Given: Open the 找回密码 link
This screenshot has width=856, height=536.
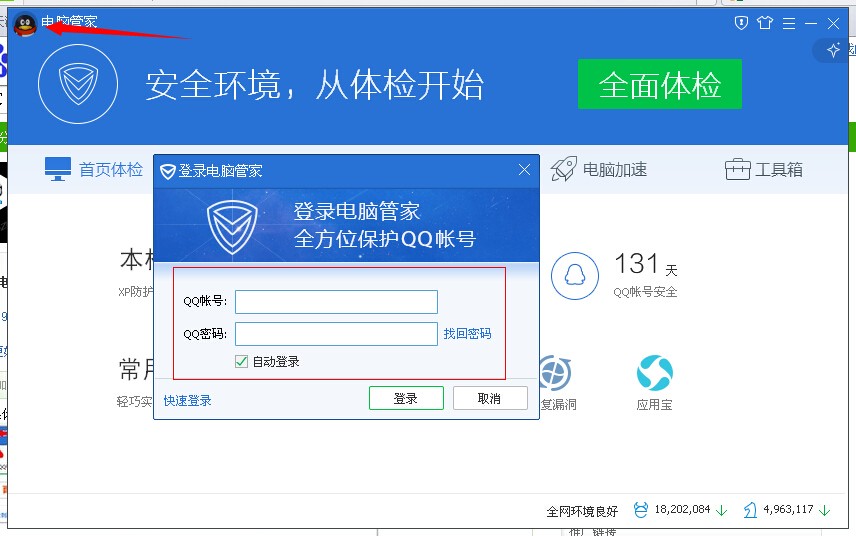Looking at the screenshot, I should pyautogui.click(x=467, y=333).
